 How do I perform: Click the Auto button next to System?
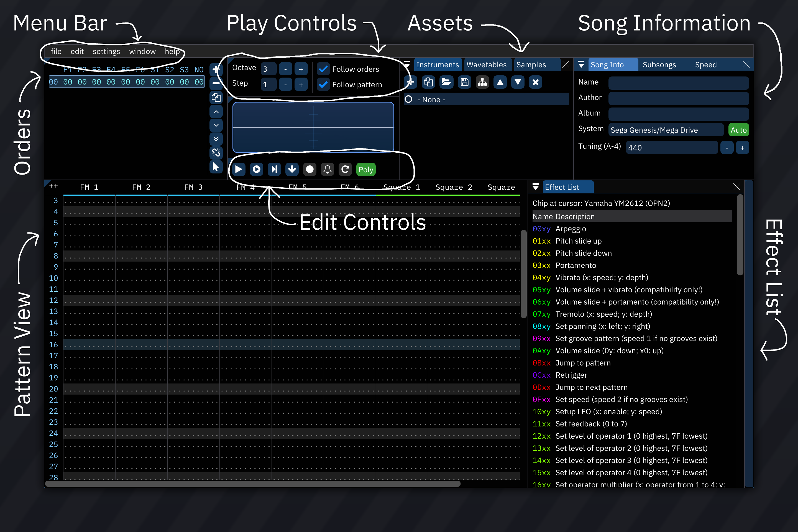coord(738,130)
